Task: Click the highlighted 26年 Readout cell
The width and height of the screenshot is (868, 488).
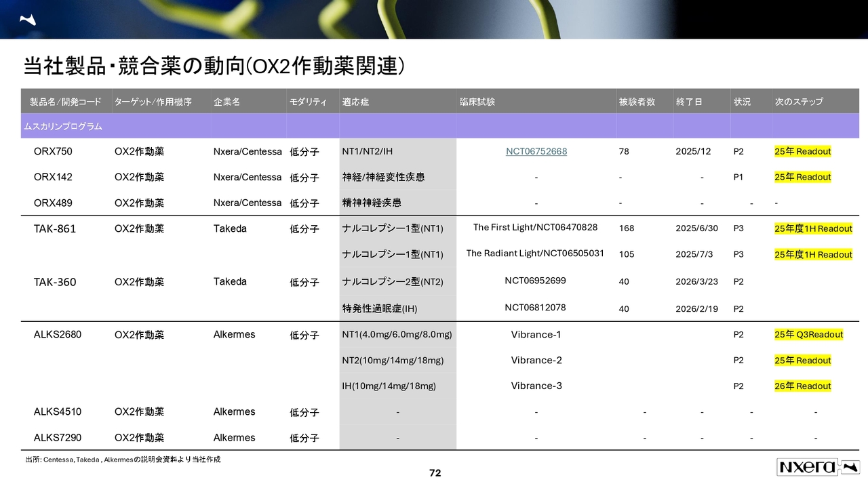Action: click(x=803, y=386)
